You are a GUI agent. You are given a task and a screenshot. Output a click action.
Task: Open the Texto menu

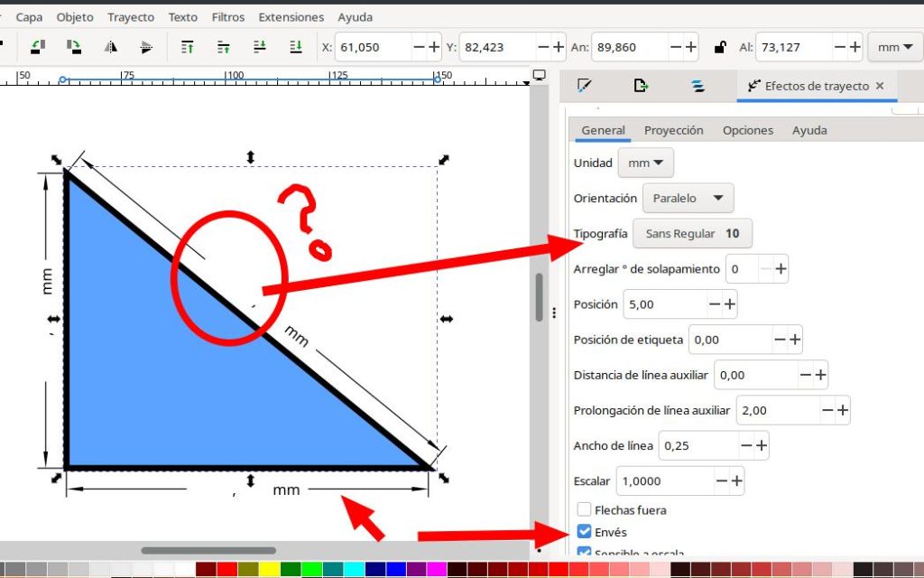[x=182, y=17]
